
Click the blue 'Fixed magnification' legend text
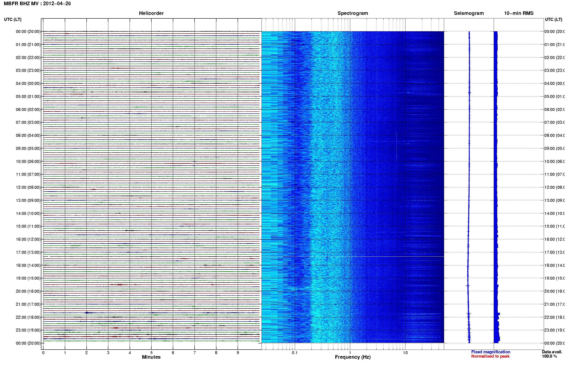tap(491, 352)
